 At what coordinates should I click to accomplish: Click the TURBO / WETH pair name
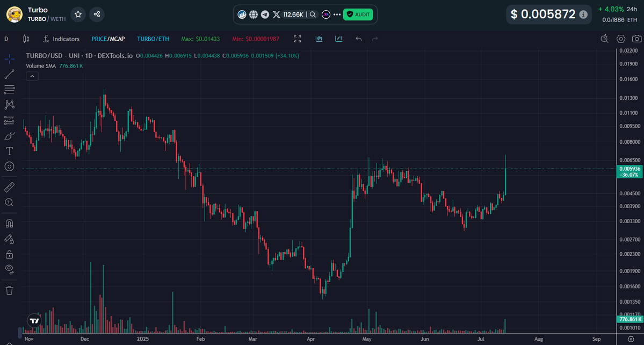pos(46,19)
